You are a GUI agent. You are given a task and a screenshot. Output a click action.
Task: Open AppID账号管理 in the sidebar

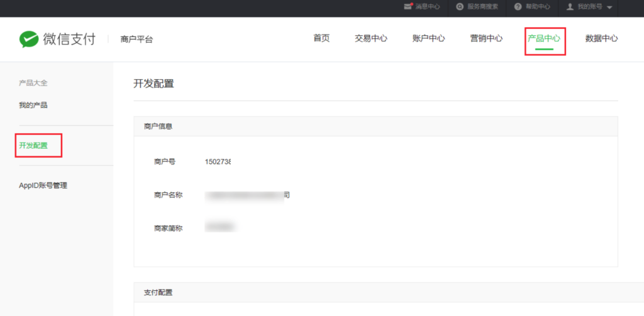[43, 185]
